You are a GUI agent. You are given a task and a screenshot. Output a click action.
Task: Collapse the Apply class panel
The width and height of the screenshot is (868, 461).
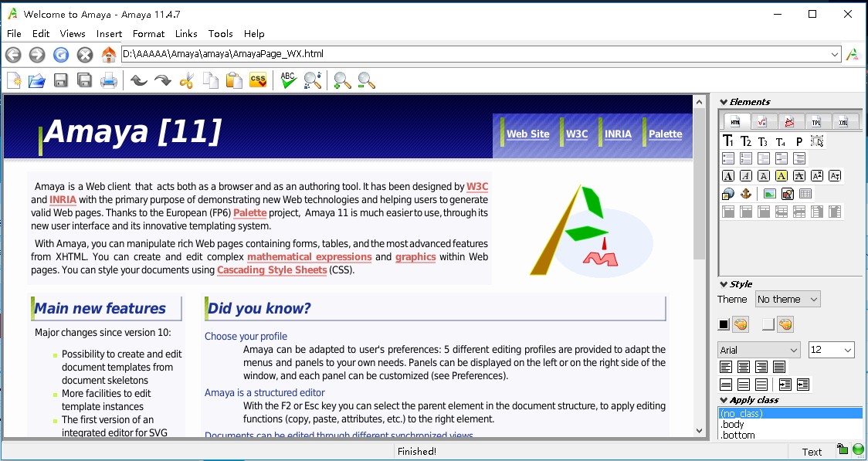pos(723,400)
